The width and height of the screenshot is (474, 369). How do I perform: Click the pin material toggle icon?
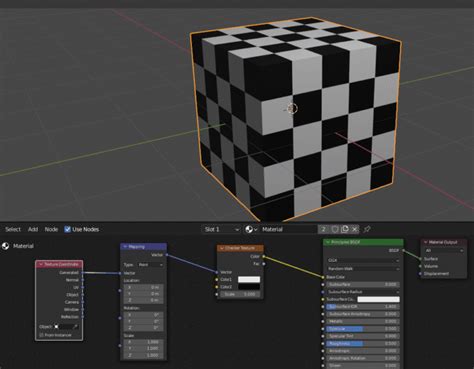click(x=367, y=229)
